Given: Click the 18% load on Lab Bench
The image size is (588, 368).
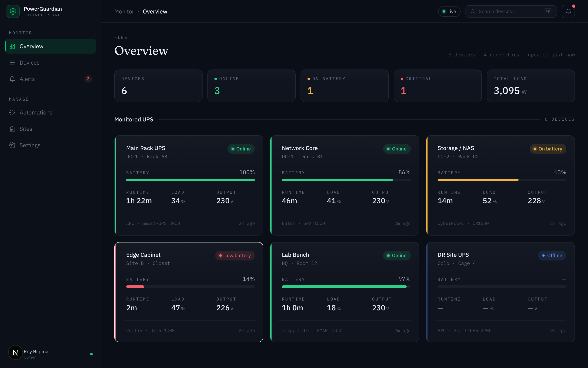Looking at the screenshot, I should 334,308.
